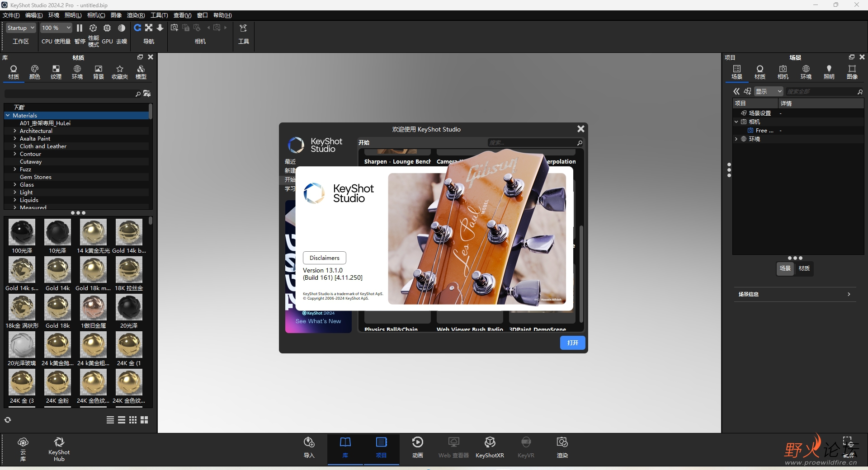868x470 pixels.
Task: Click the Disclaimers button
Action: pos(325,258)
